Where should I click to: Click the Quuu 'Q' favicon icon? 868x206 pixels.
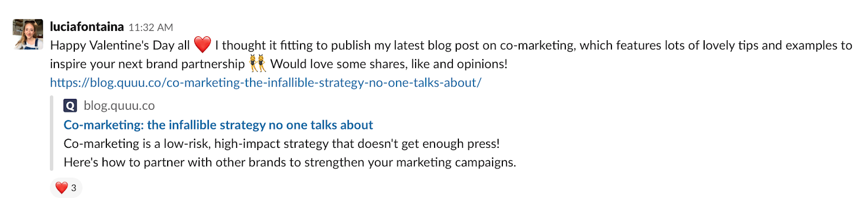pyautogui.click(x=70, y=105)
